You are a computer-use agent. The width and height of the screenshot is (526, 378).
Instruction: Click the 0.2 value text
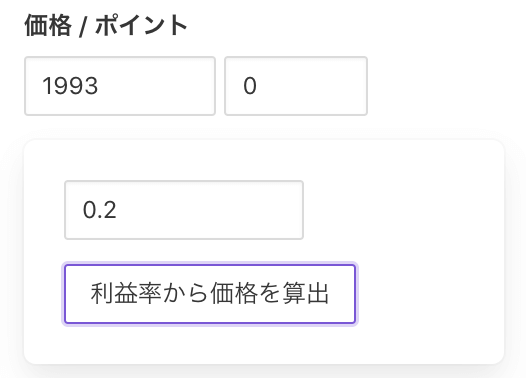[x=100, y=210]
